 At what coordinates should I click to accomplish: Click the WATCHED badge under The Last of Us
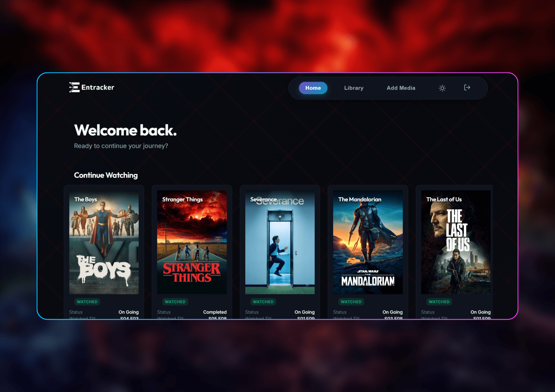click(439, 302)
